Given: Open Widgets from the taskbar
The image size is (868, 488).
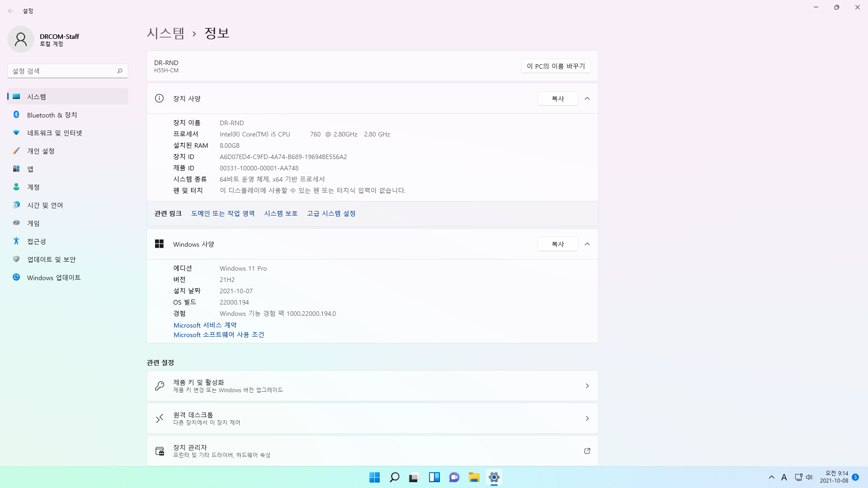Looking at the screenshot, I should coord(434,477).
